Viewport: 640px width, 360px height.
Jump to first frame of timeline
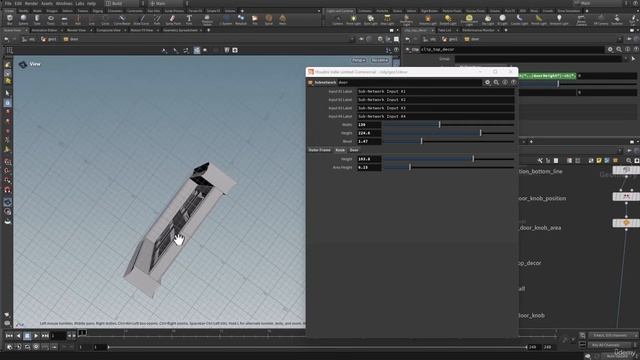pos(9,336)
